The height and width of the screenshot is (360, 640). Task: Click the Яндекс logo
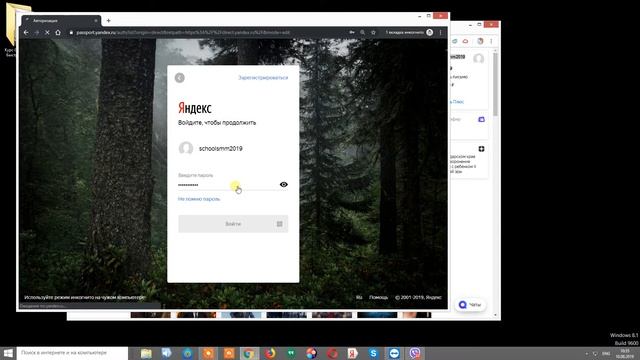coord(195,108)
